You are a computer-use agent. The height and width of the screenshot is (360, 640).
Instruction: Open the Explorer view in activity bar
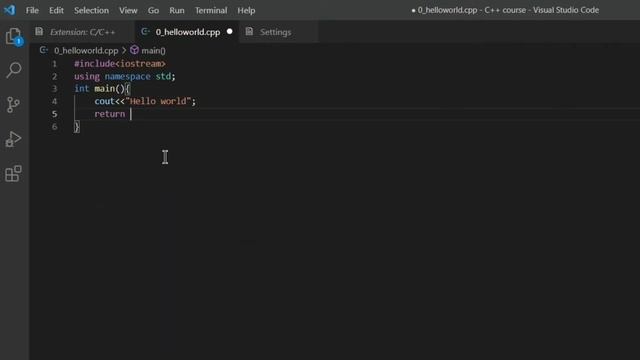[x=13, y=37]
